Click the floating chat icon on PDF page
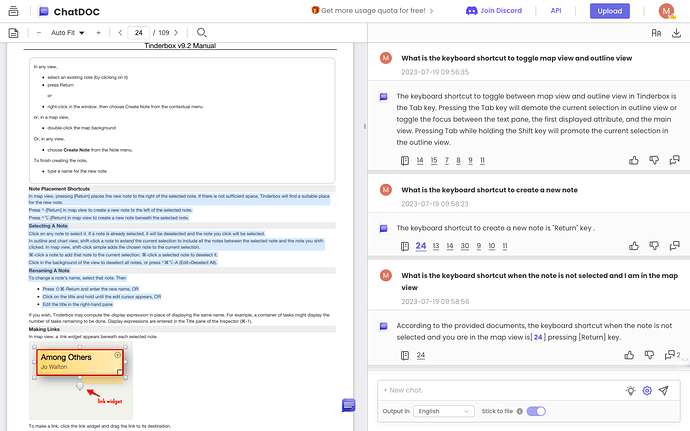The width and height of the screenshot is (690, 431). 349,405
